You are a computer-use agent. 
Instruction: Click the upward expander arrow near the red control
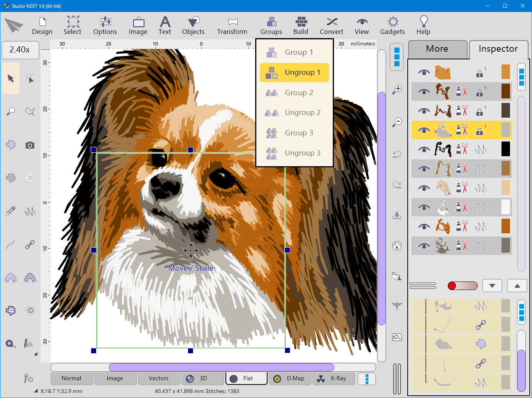pos(517,285)
